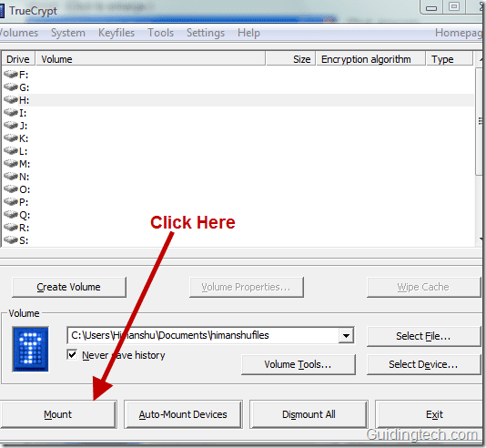Select the M: drive icon
Screen dimensions: 486x448
click(11, 164)
